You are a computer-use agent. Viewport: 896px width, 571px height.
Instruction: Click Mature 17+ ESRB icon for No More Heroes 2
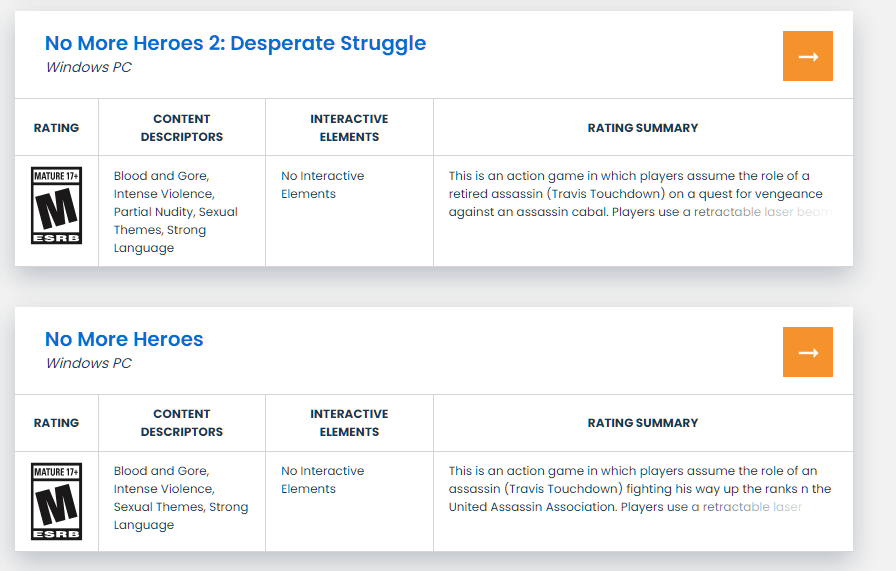tap(56, 206)
